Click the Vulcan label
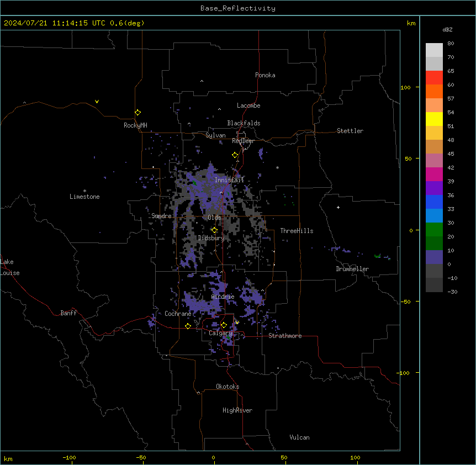Viewport: 476px width, 465px height. (x=300, y=437)
